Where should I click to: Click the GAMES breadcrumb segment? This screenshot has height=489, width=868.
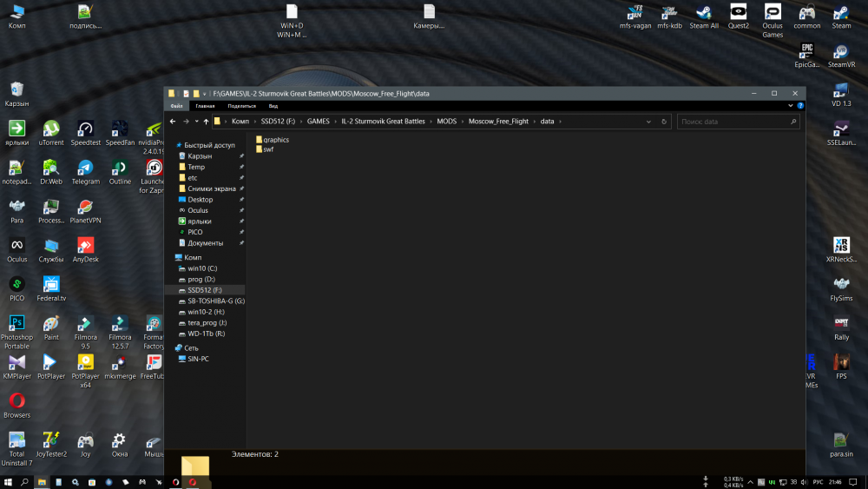point(318,122)
